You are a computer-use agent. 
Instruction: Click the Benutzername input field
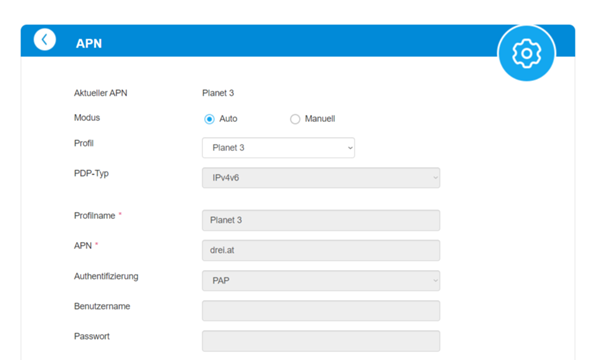(321, 311)
